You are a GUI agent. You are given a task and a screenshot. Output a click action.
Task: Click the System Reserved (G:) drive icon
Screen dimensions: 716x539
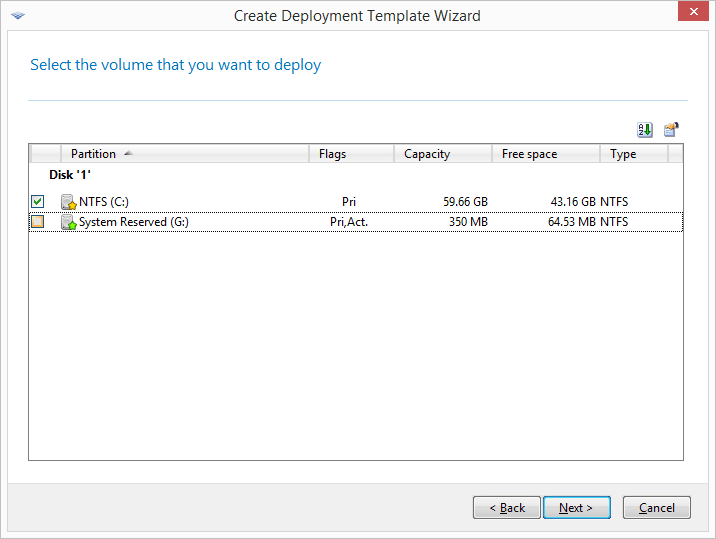(x=68, y=222)
